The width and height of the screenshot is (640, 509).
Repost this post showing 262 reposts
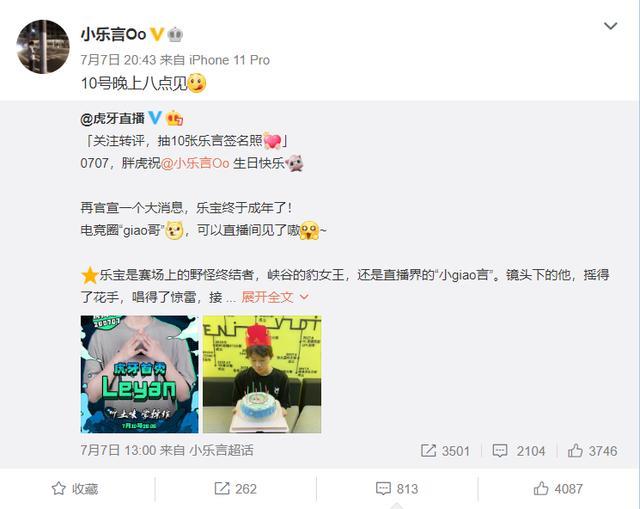click(236, 489)
